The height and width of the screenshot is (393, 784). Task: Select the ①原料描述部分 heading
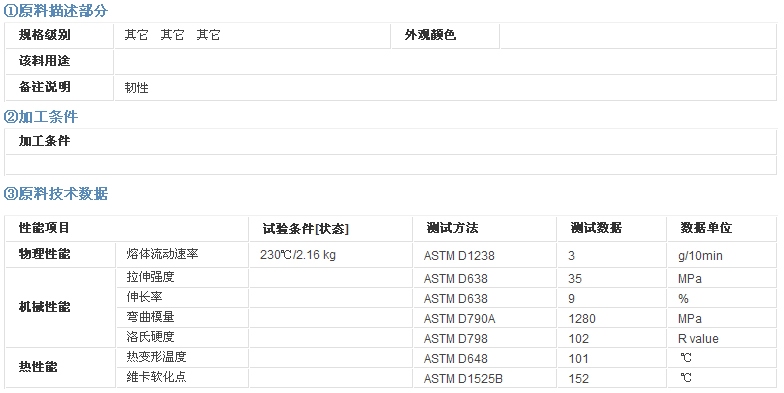pos(56,11)
